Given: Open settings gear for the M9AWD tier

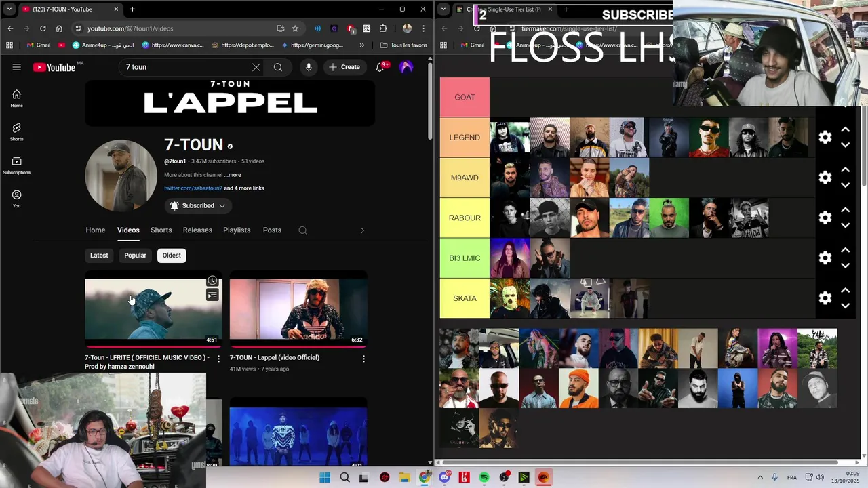Looking at the screenshot, I should 825,178.
